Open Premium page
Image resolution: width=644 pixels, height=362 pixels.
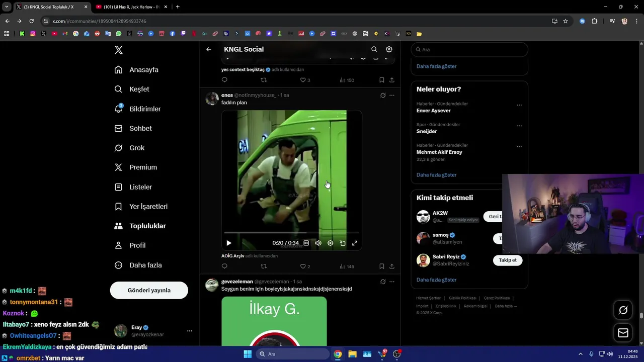coord(136,167)
